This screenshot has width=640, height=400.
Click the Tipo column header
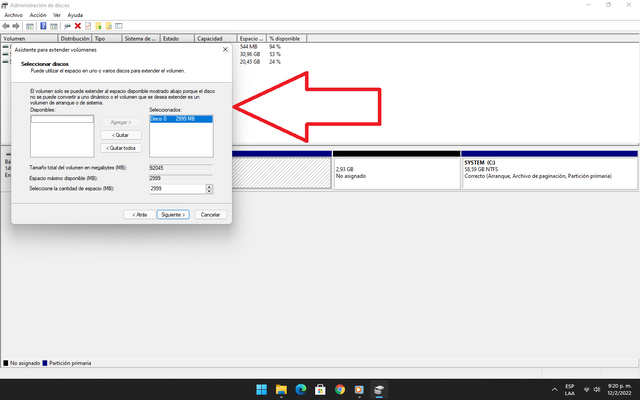(x=107, y=38)
